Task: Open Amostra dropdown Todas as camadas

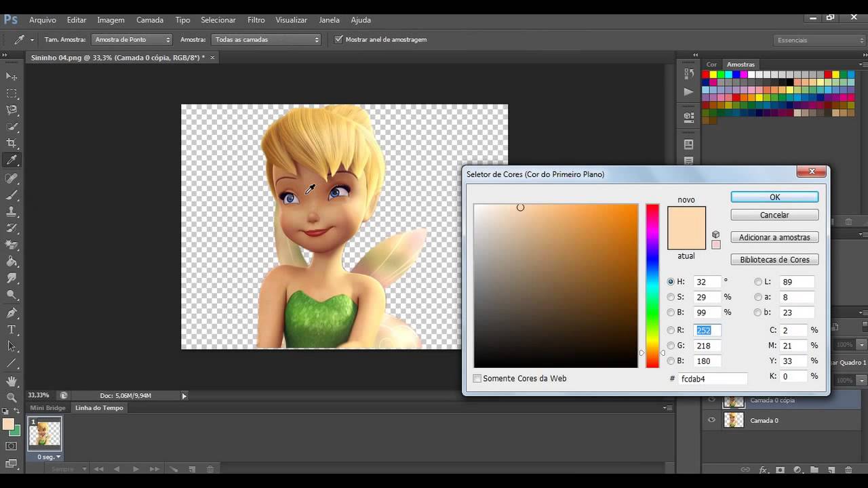Action: pyautogui.click(x=266, y=39)
